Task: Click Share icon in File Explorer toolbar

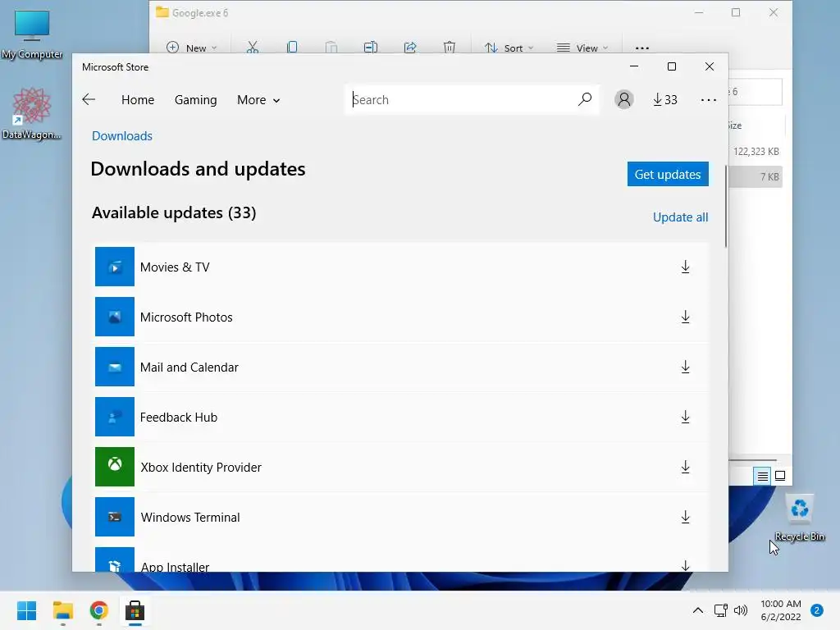Action: [410, 47]
